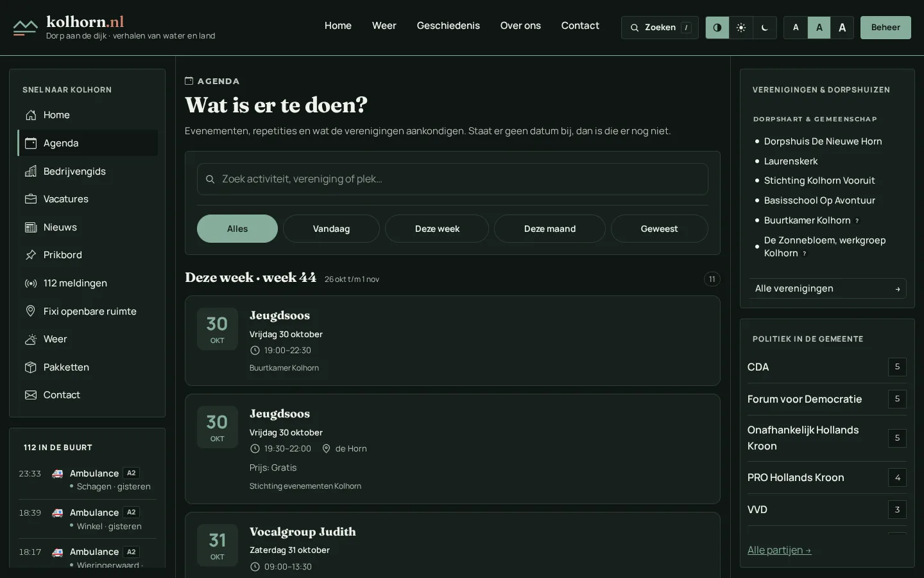Open Alle verenigingen link
Viewport: 924px width, 578px height.
828,288
